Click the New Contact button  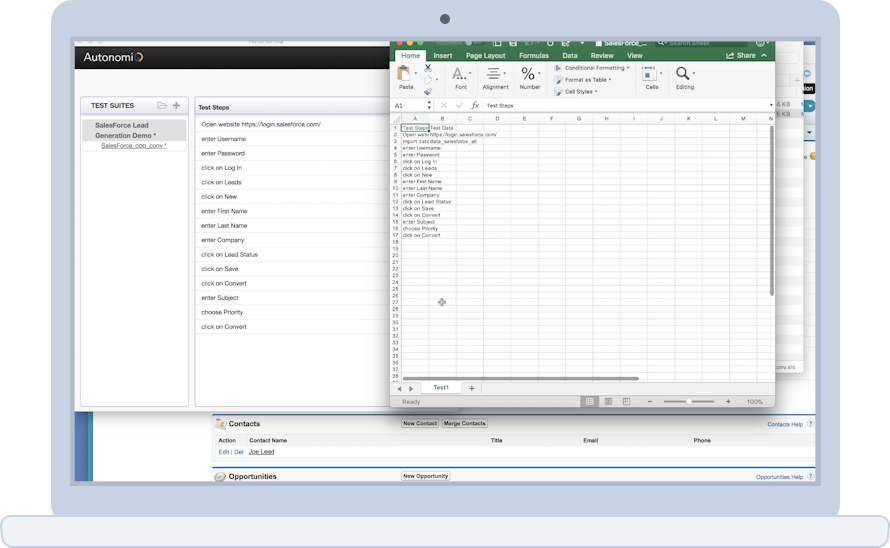click(x=419, y=424)
